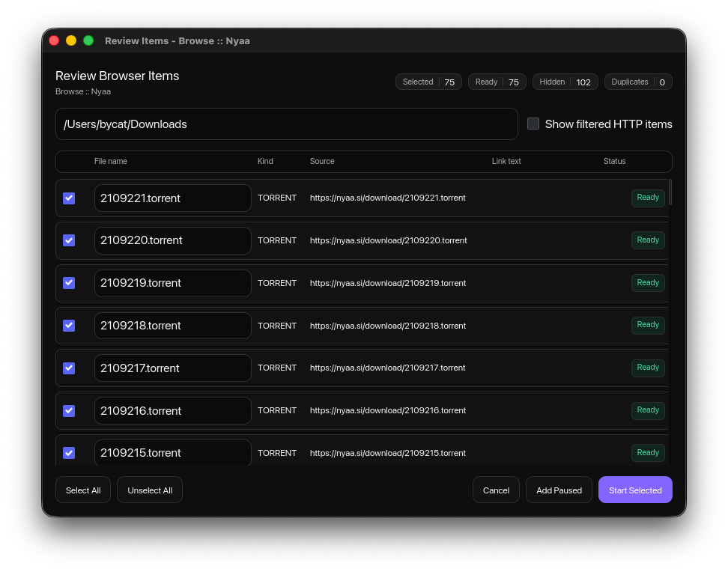Click the Kind column header
The height and width of the screenshot is (572, 728).
265,161
